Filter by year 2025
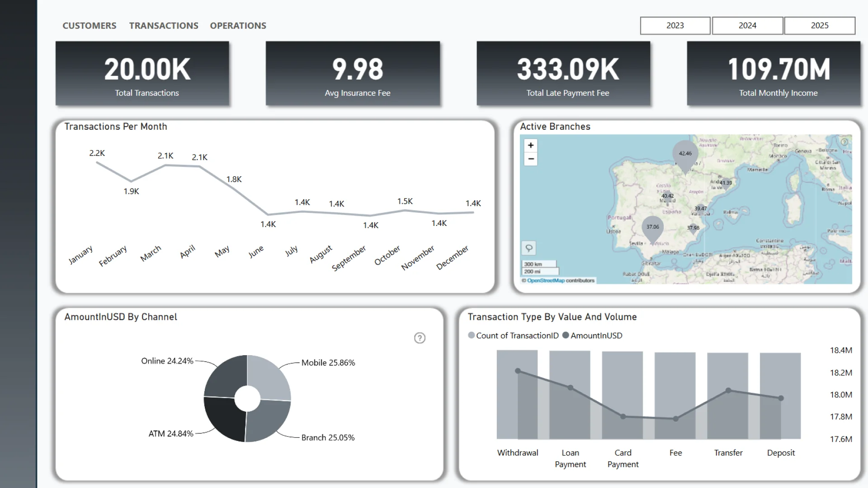868x488 pixels. click(x=820, y=26)
